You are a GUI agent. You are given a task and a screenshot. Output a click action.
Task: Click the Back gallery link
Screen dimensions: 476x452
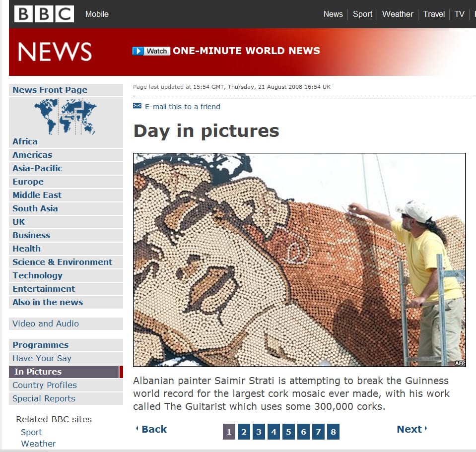point(151,429)
